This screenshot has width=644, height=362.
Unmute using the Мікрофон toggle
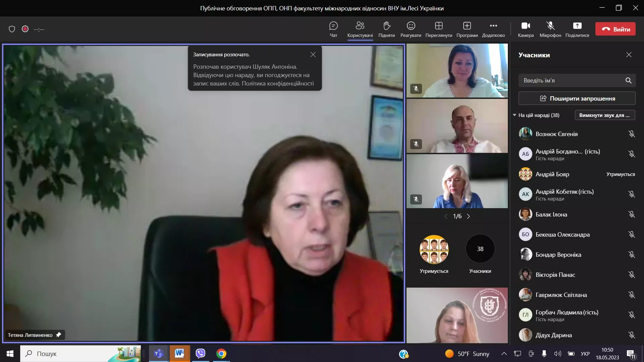(550, 26)
